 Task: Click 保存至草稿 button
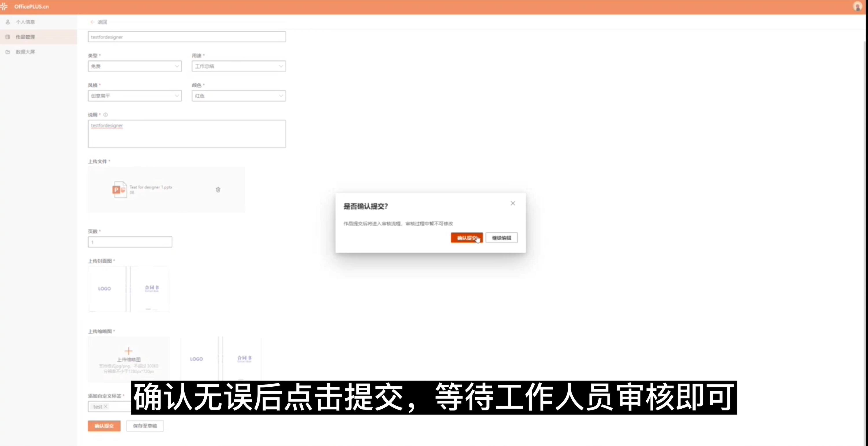click(x=145, y=426)
